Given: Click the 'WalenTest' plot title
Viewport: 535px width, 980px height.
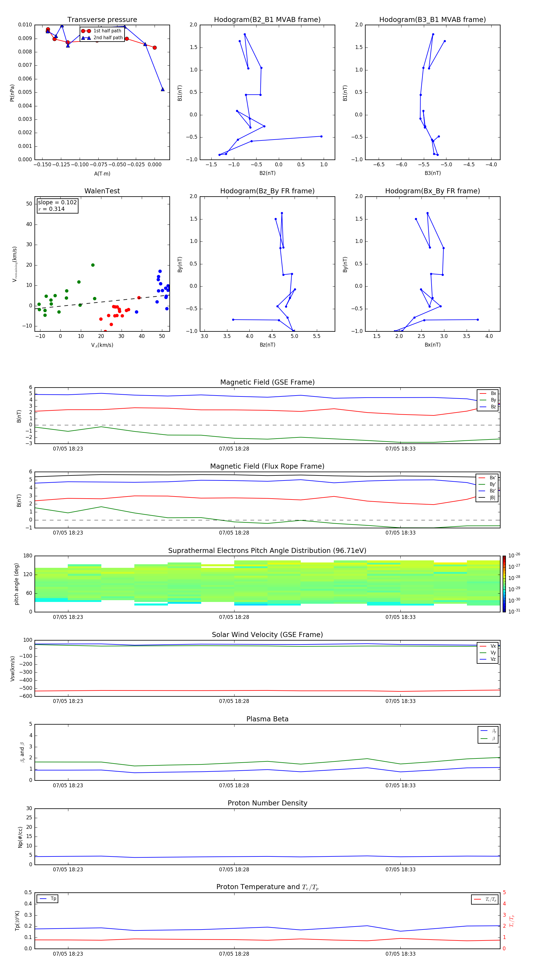Looking at the screenshot, I should point(102,191).
